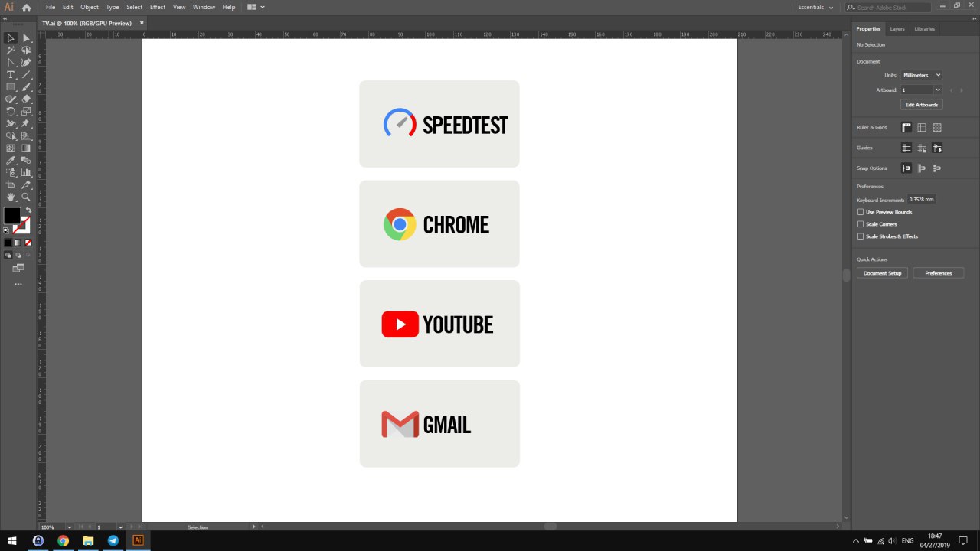980x551 pixels.
Task: Select the Direct Selection tool
Action: [26, 37]
